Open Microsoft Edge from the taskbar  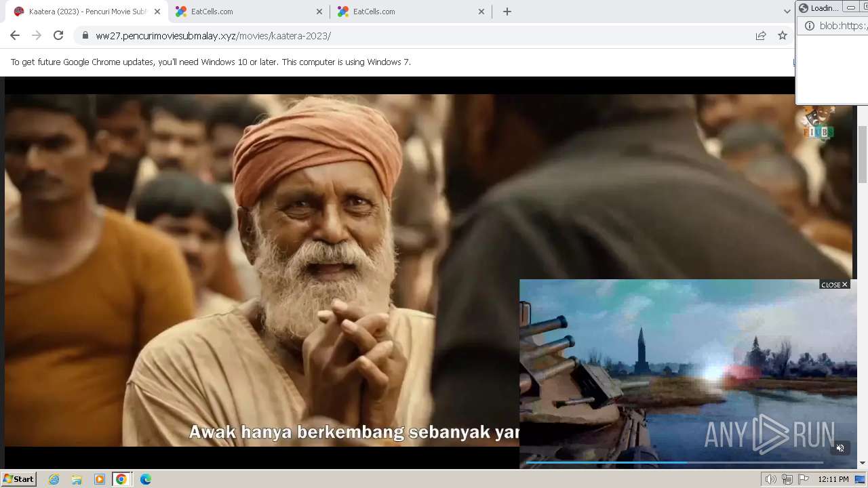coord(146,479)
